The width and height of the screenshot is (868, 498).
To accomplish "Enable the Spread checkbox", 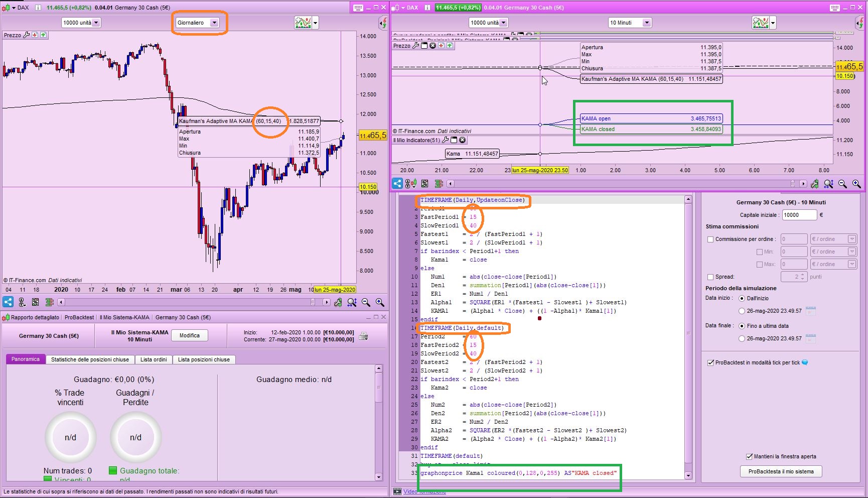I will 710,277.
